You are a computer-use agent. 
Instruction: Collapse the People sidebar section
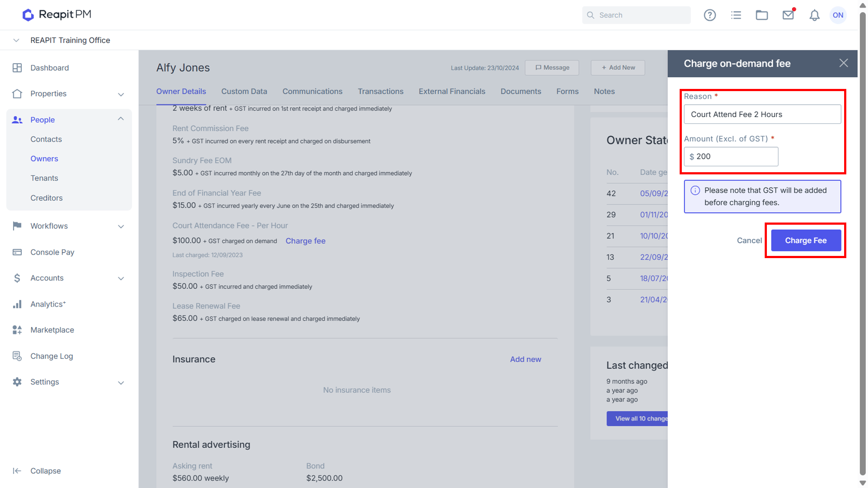pyautogui.click(x=121, y=119)
